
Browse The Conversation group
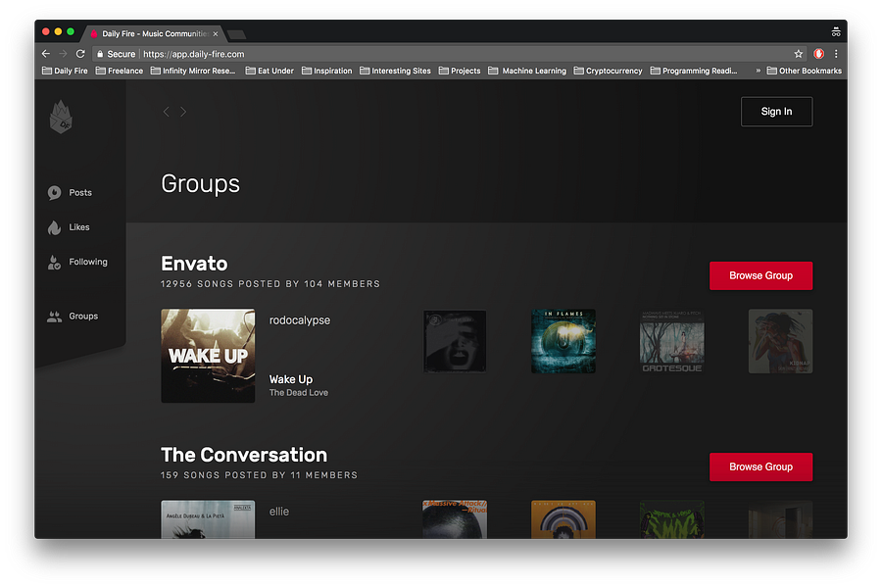tap(760, 467)
